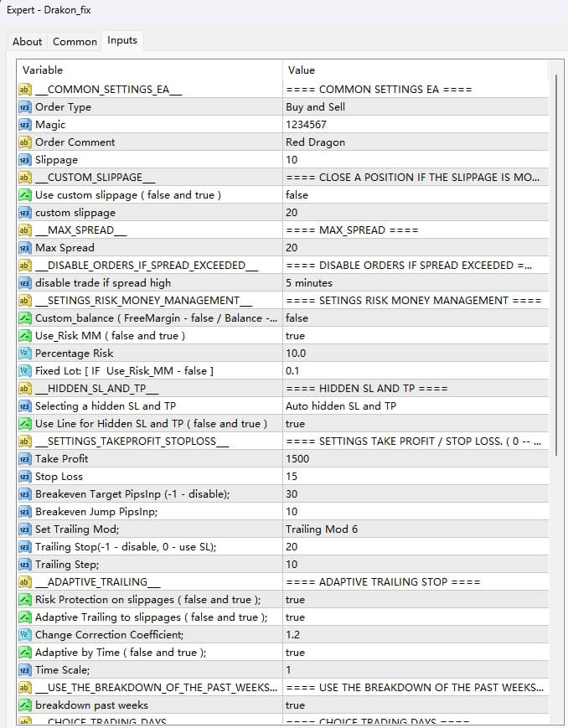568x728 pixels.
Task: Click the icon beside breakdown past weeks
Action: pos(24,705)
